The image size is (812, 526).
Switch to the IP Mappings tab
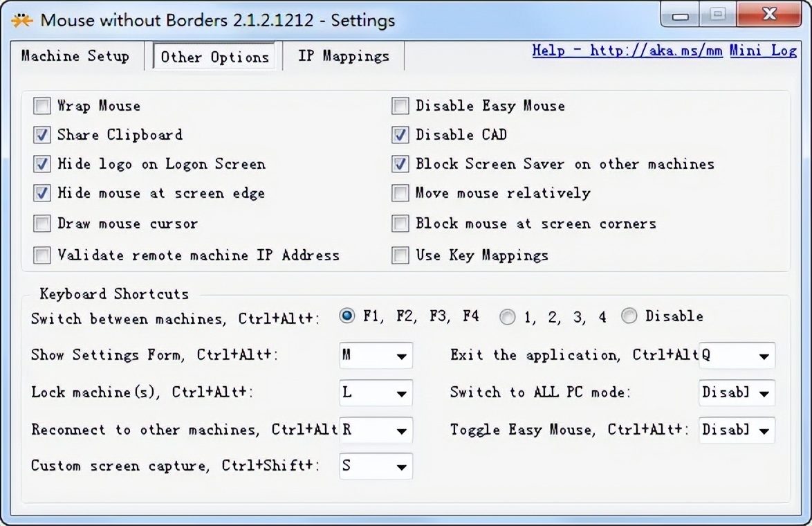[x=343, y=56]
